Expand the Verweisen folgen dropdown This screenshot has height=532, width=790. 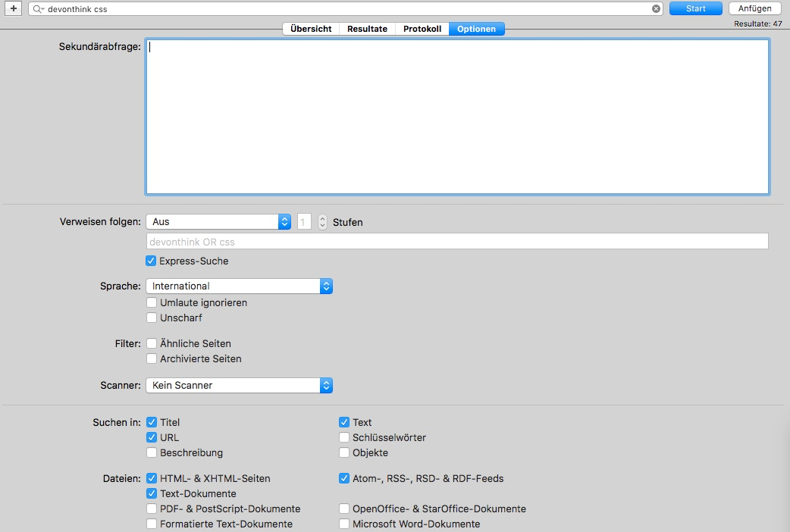[x=218, y=222]
